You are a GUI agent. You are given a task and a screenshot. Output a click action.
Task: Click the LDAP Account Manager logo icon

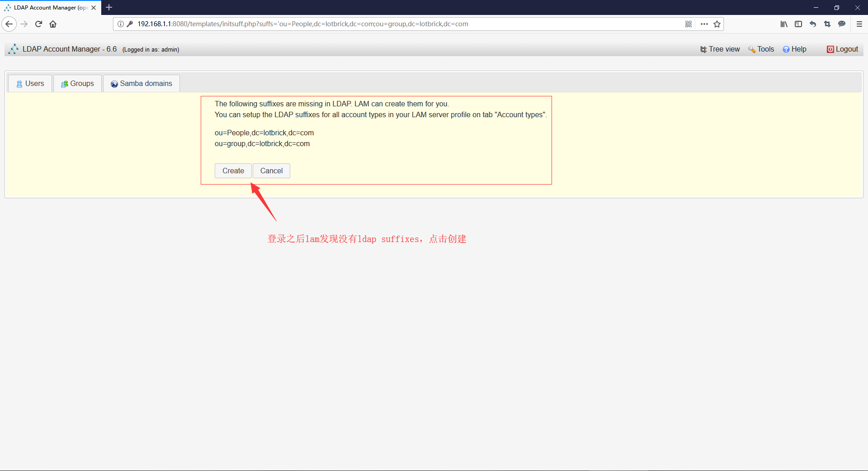(14, 49)
